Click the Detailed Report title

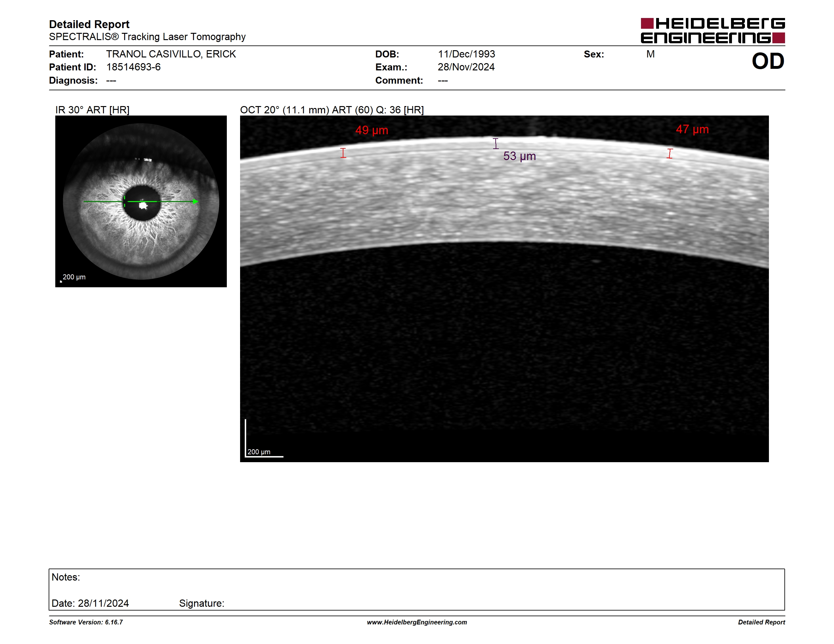(89, 24)
